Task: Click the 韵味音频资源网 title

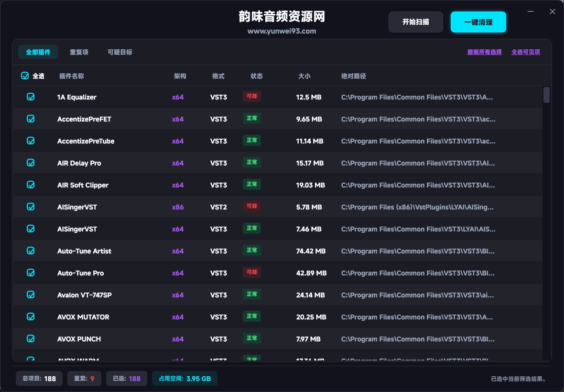Action: click(282, 17)
